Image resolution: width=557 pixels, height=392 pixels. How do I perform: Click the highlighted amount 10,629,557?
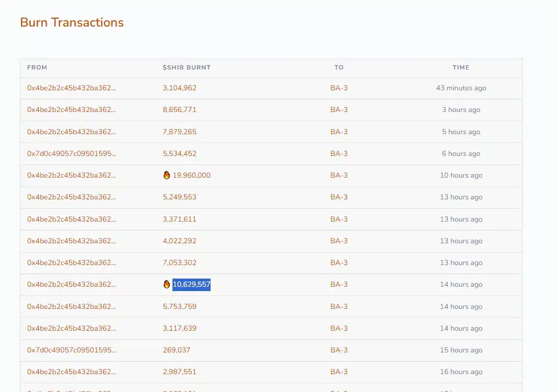[191, 284]
